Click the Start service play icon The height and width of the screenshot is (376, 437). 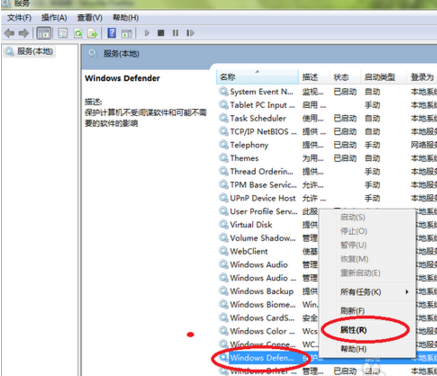point(147,33)
